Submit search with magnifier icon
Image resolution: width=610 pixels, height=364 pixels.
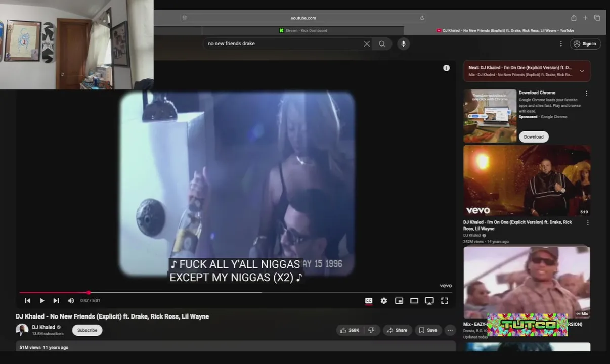click(382, 44)
